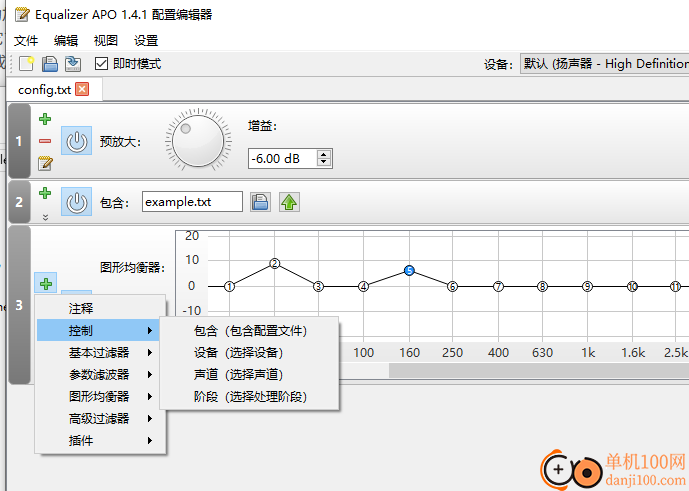This screenshot has width=689, height=491.
Task: Open the Settings menu (设置)
Action: [146, 41]
